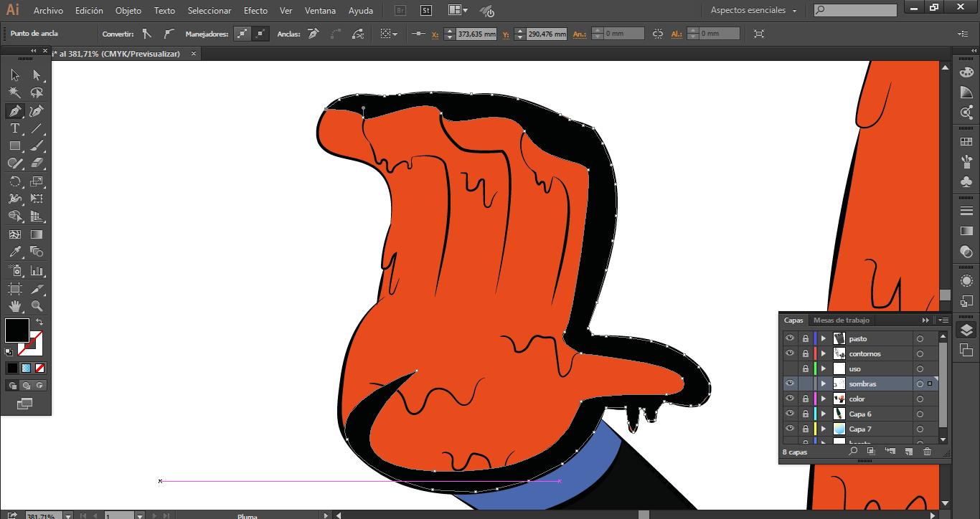Select the Perspective Grid tool
This screenshot has width=980, height=519.
pos(37,216)
